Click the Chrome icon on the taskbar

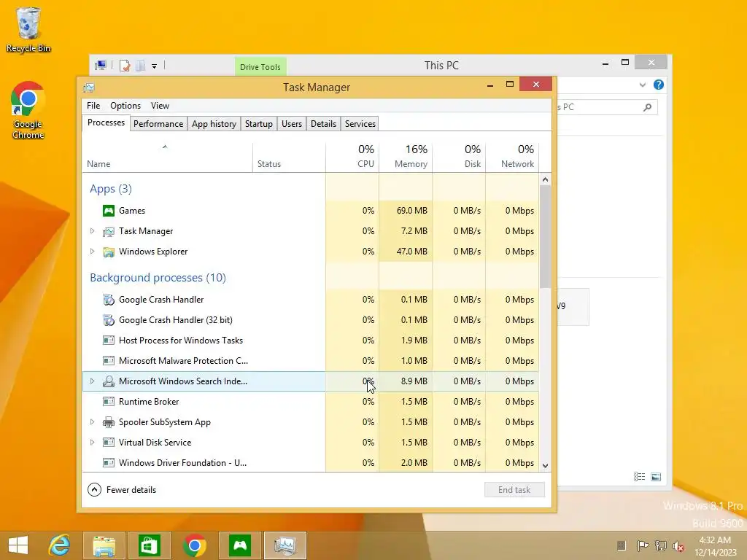point(194,545)
